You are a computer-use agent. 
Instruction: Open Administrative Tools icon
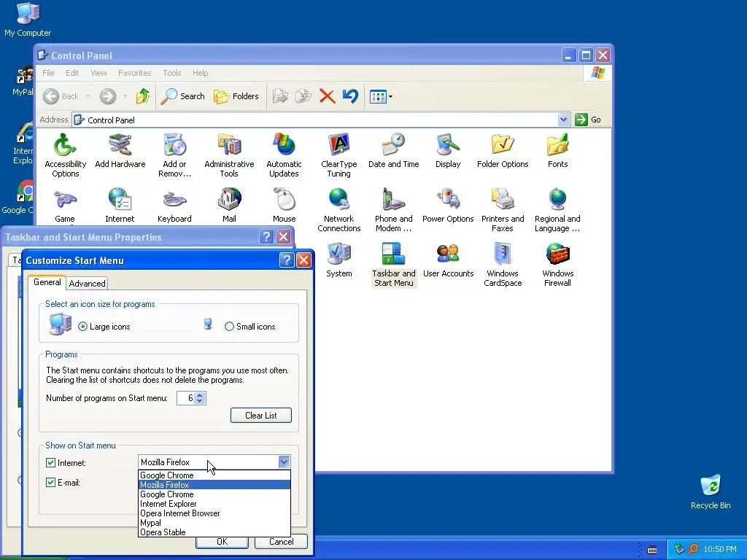[x=229, y=156]
